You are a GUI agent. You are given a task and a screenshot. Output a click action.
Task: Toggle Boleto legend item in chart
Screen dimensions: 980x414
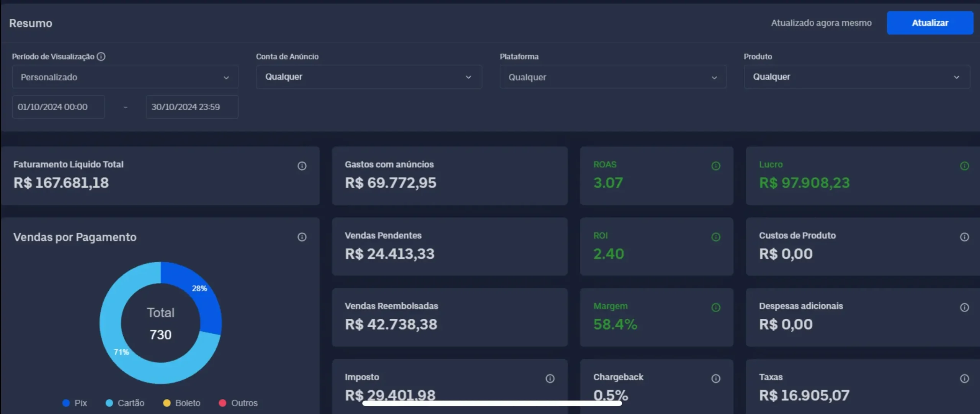(x=181, y=403)
